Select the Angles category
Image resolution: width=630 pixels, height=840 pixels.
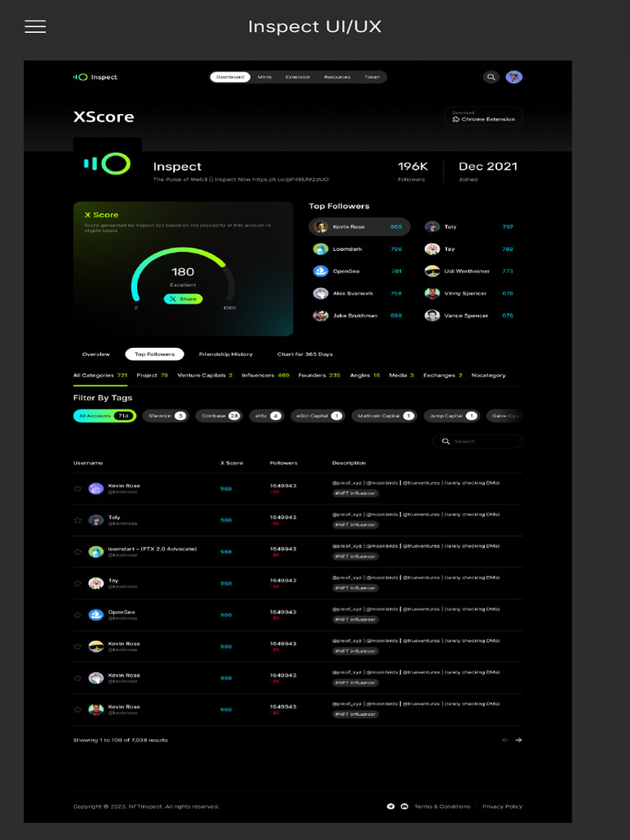365,376
